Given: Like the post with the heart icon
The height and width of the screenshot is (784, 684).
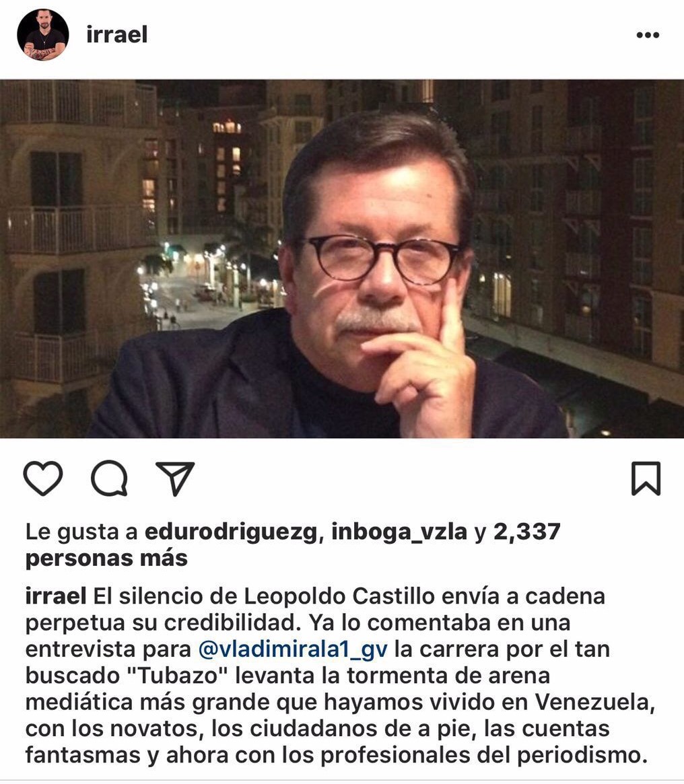Looking at the screenshot, I should pos(43,478).
